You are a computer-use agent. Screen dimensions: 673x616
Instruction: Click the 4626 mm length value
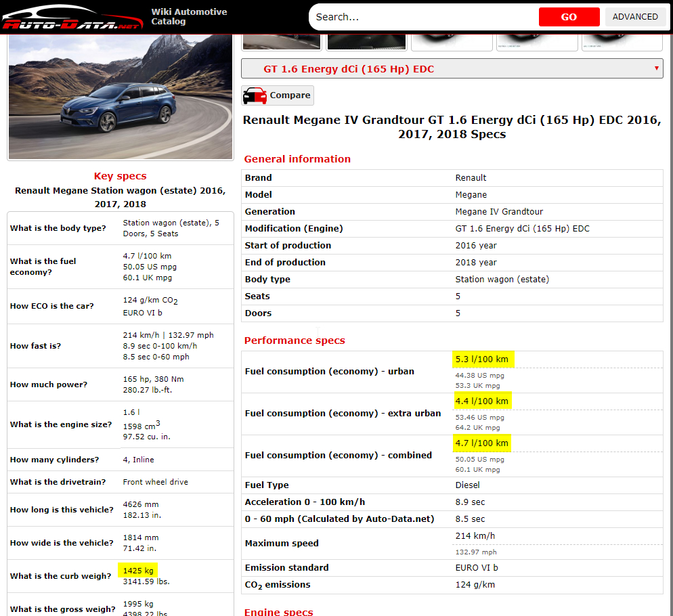point(141,504)
